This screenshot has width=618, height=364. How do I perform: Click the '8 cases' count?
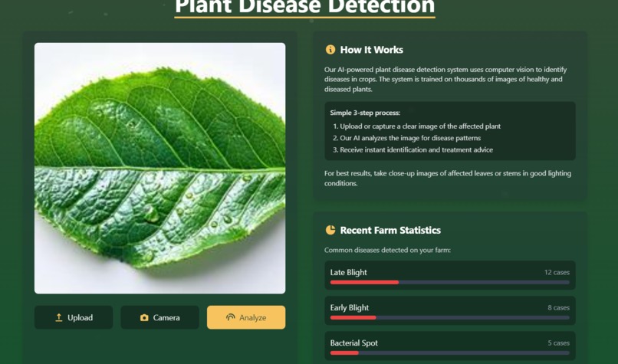(558, 307)
